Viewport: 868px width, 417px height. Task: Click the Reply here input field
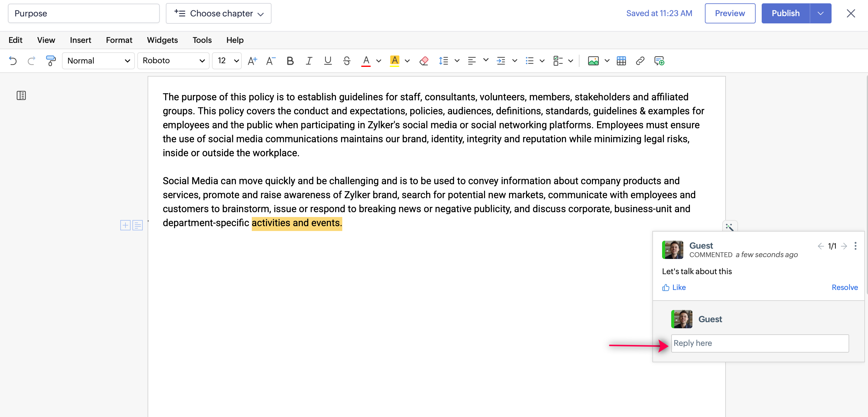760,343
